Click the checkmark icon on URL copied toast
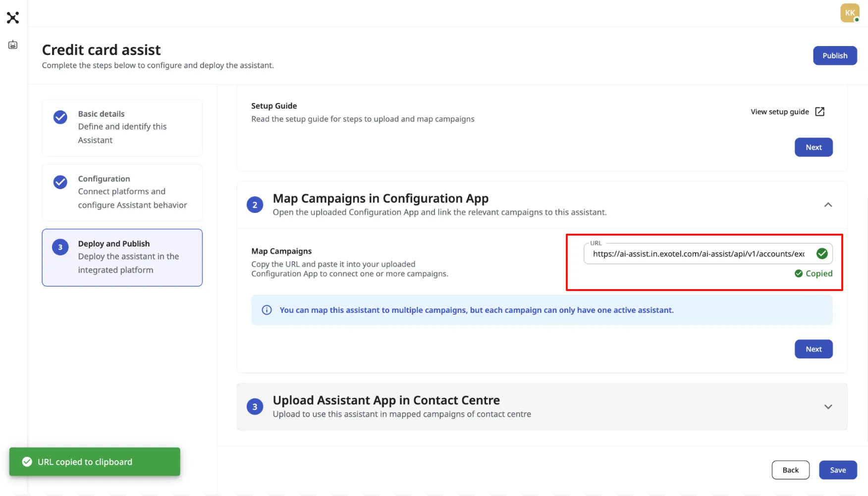Screen dimensions: 868x496 click(x=27, y=462)
